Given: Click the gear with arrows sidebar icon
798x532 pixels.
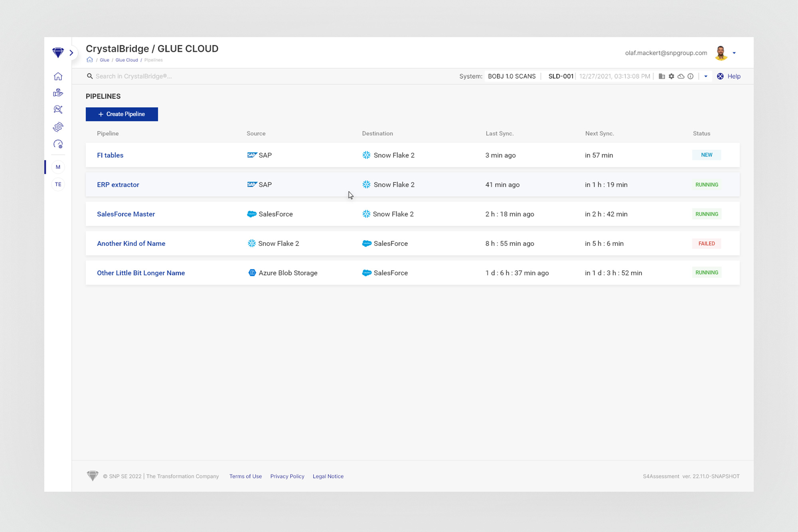Looking at the screenshot, I should tap(58, 127).
